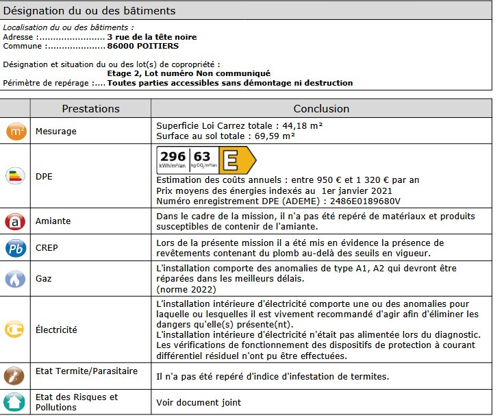Click the DPE energy label icon
Screen dimensions: 504x420
pyautogui.click(x=16, y=176)
